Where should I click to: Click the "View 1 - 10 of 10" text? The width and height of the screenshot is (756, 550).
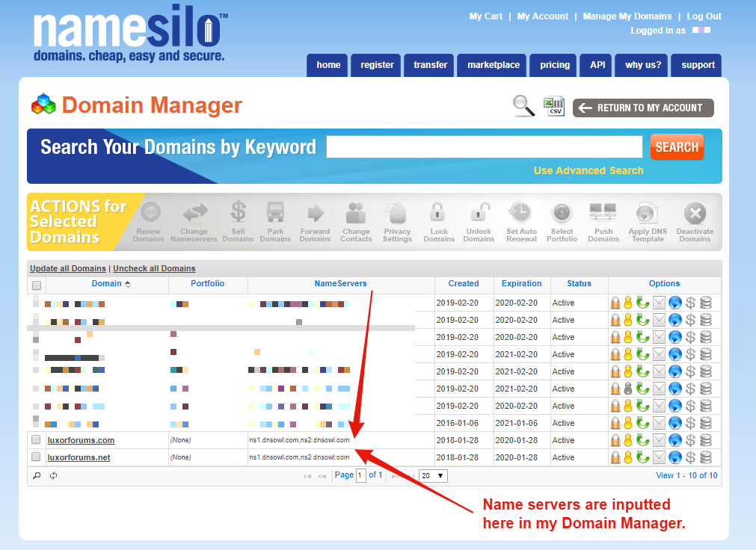click(686, 476)
